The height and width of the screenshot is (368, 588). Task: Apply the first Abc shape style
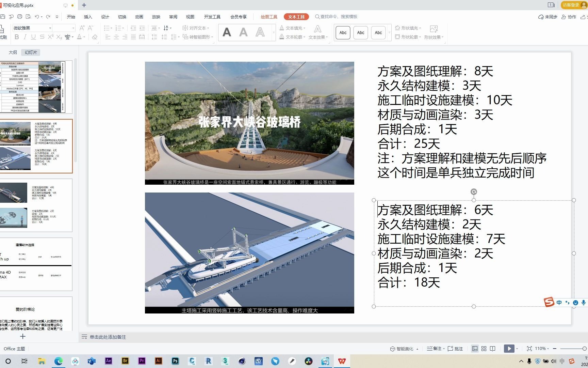pos(343,32)
